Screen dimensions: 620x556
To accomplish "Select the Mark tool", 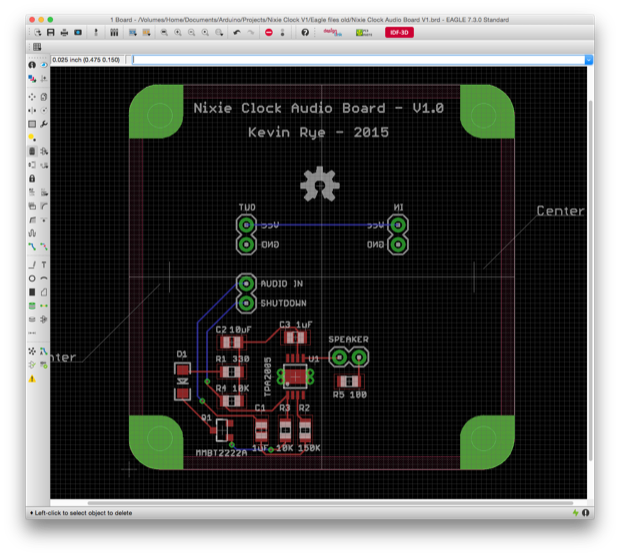I will (x=44, y=79).
